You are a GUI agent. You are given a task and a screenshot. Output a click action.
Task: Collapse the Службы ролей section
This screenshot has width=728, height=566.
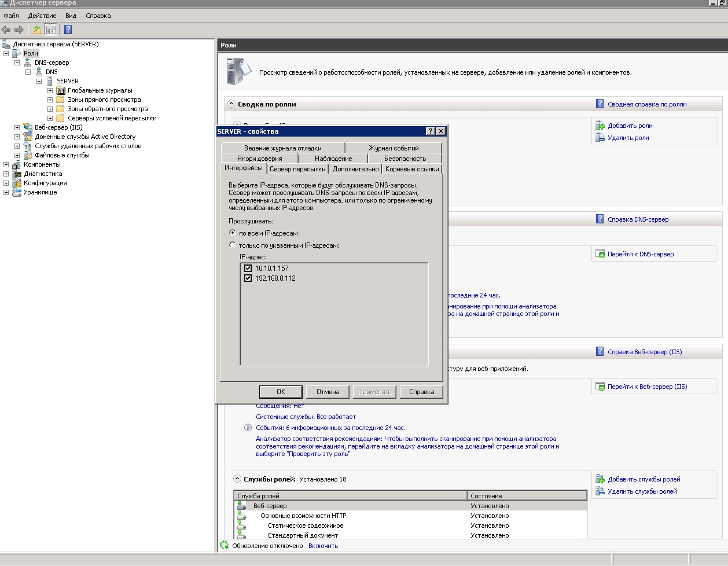(x=237, y=479)
